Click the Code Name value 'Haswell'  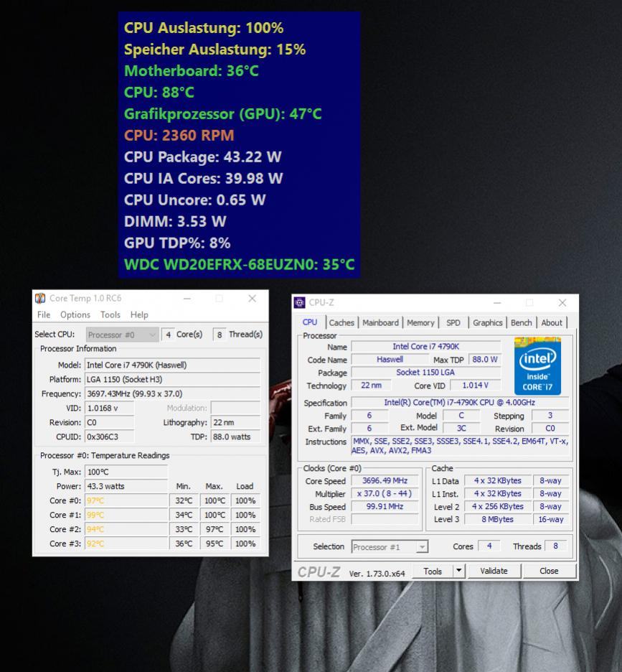390,359
